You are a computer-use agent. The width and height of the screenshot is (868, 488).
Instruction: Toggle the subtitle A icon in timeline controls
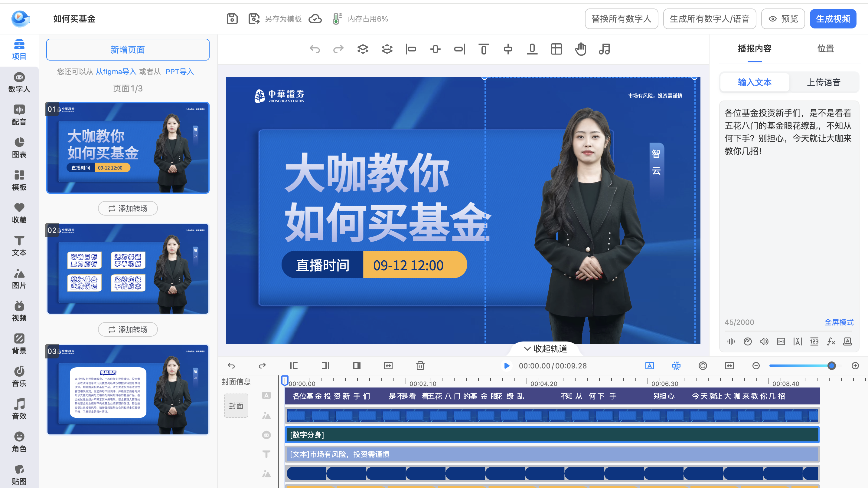(x=649, y=366)
